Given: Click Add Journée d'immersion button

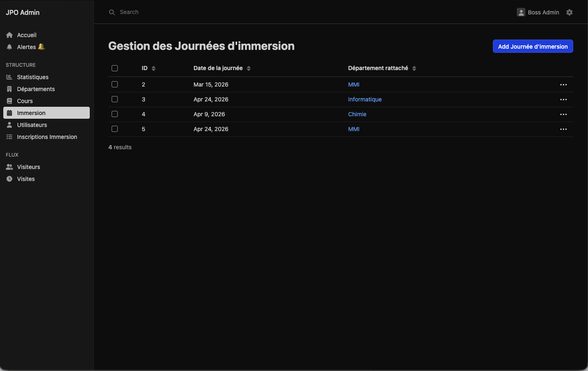Looking at the screenshot, I should click(x=533, y=46).
